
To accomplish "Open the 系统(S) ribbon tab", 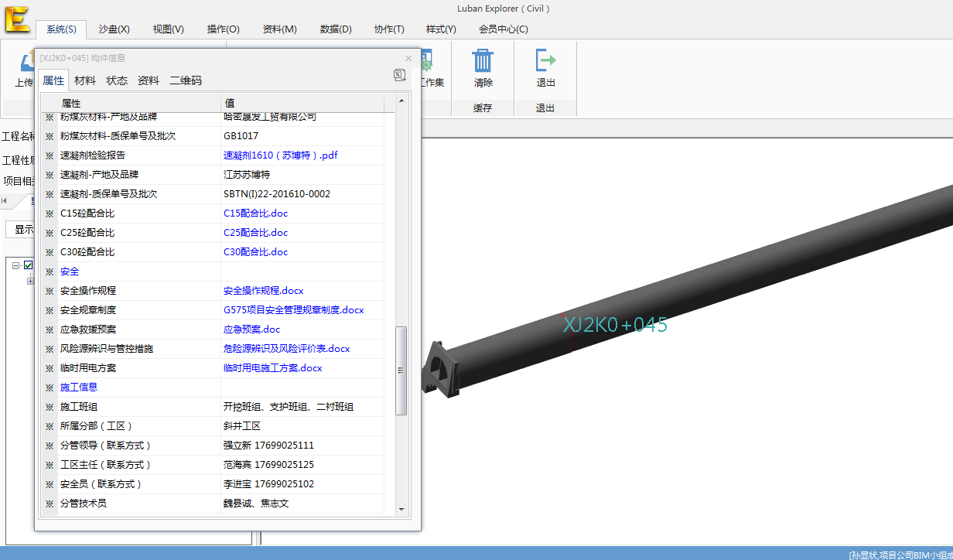I will click(61, 29).
